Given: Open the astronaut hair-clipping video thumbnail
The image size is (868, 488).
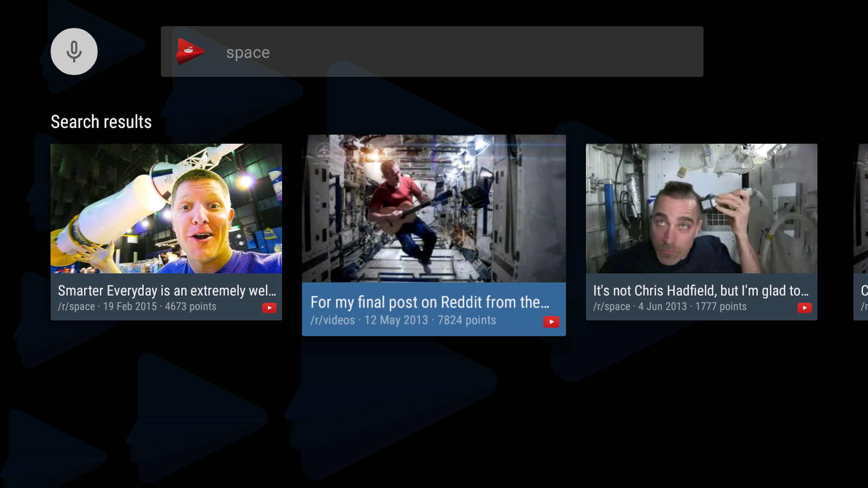Looking at the screenshot, I should tap(701, 208).
